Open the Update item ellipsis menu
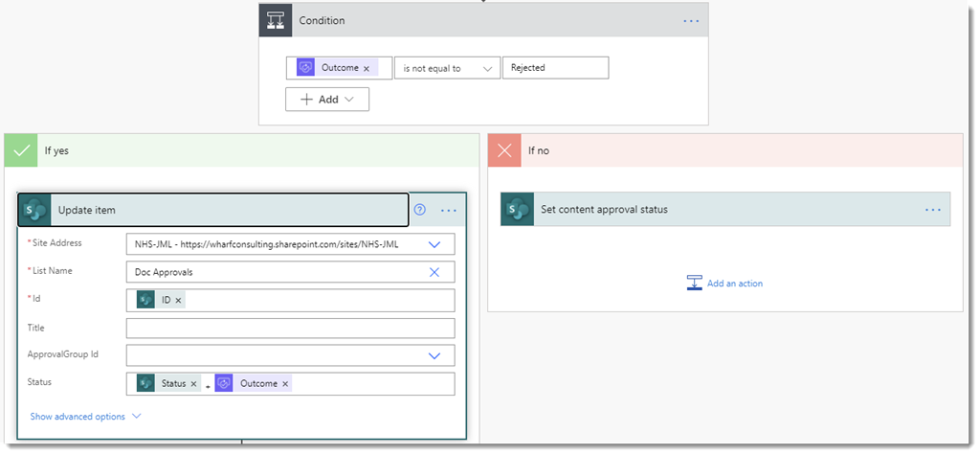 point(449,210)
